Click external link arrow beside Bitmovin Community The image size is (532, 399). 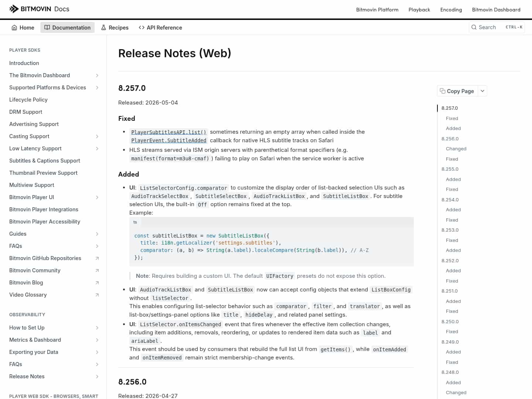tap(97, 270)
